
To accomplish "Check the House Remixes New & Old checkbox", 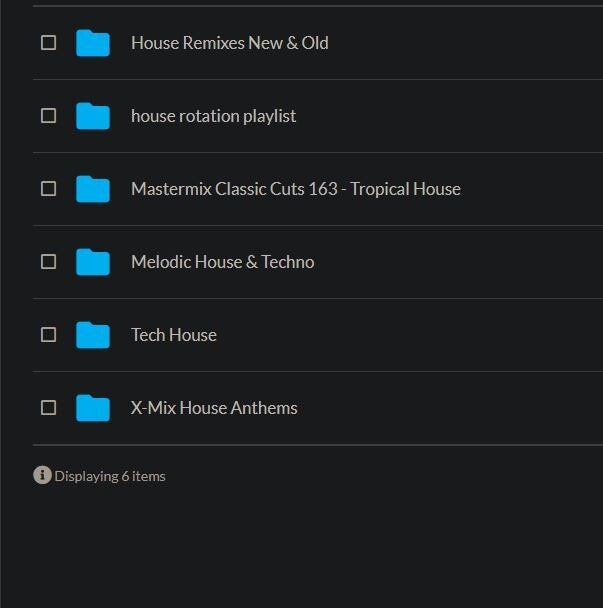I will (x=48, y=43).
